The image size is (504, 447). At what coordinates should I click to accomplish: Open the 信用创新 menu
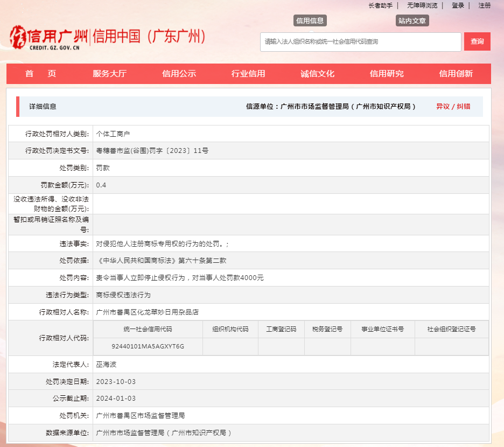click(456, 74)
